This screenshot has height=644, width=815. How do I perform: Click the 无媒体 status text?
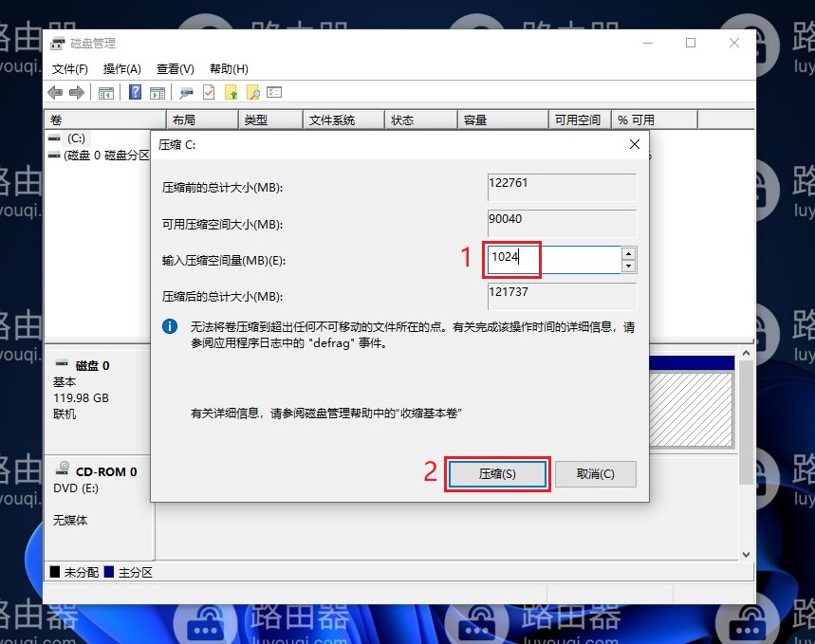pos(70,521)
